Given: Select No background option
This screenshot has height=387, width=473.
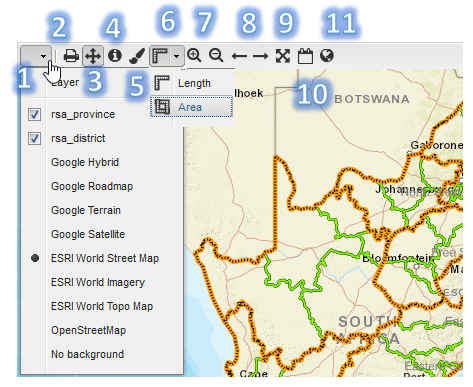Looking at the screenshot, I should point(87,354).
